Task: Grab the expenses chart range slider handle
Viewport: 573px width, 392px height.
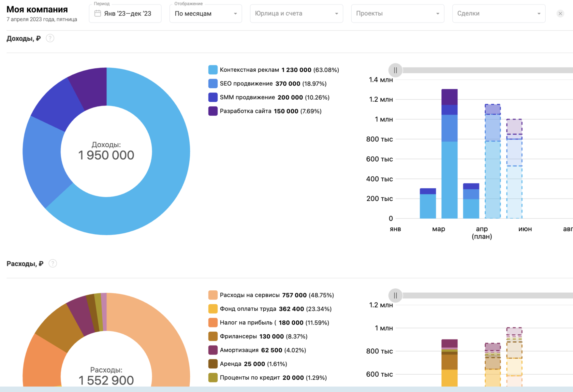Action: [x=395, y=295]
